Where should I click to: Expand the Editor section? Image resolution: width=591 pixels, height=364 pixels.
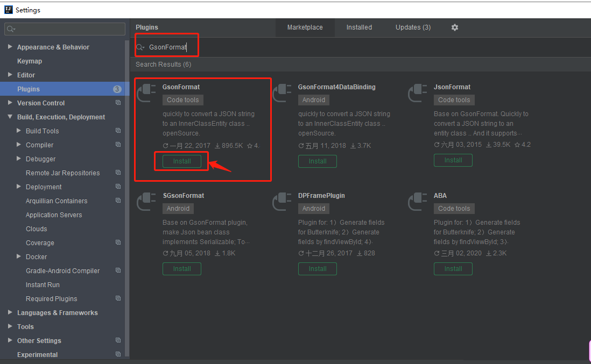[x=10, y=75]
